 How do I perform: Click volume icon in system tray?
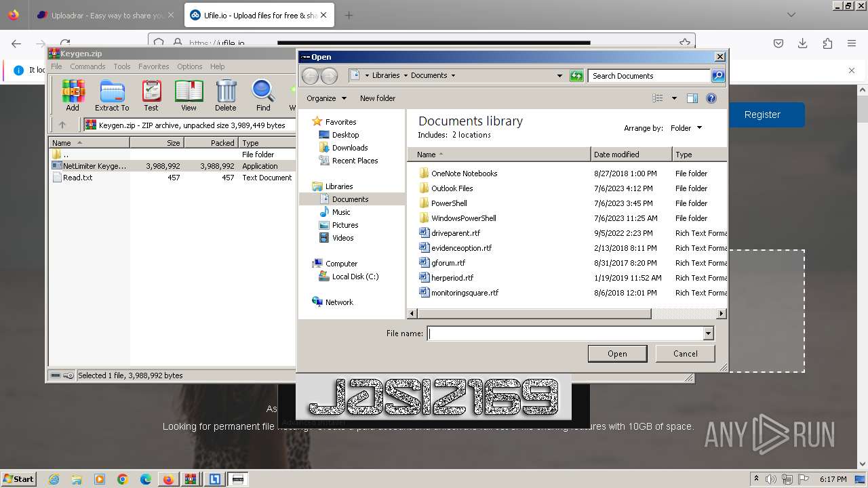[x=771, y=479]
